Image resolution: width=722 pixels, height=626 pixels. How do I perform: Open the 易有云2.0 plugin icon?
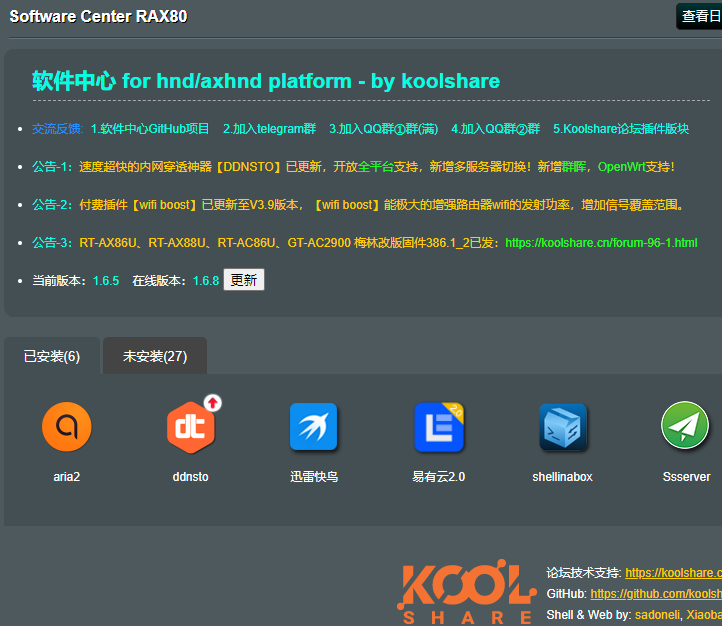point(439,427)
